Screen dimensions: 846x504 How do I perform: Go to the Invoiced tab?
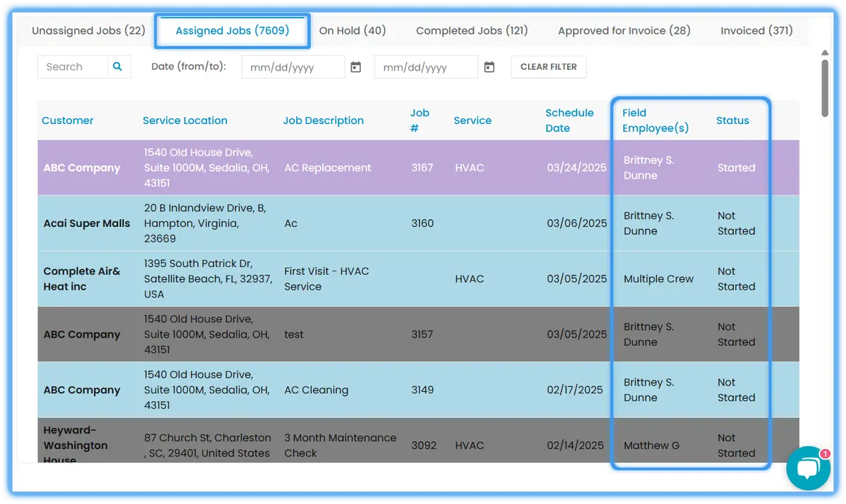pyautogui.click(x=756, y=30)
